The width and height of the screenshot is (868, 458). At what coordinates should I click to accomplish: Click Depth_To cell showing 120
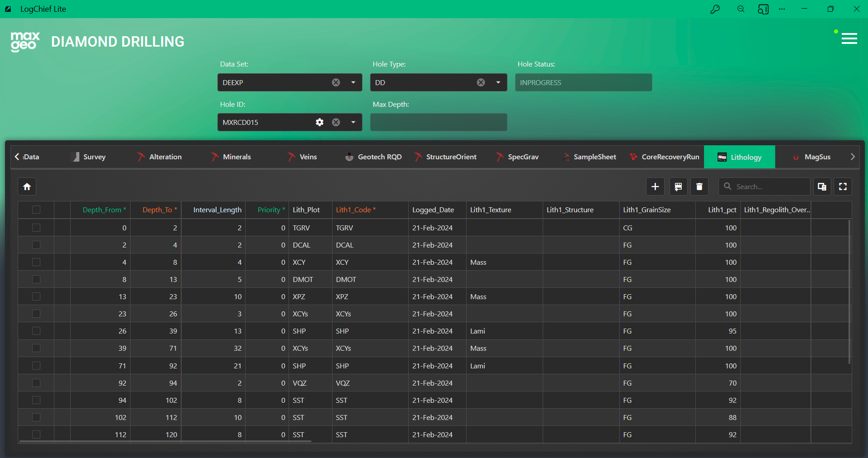pos(156,434)
